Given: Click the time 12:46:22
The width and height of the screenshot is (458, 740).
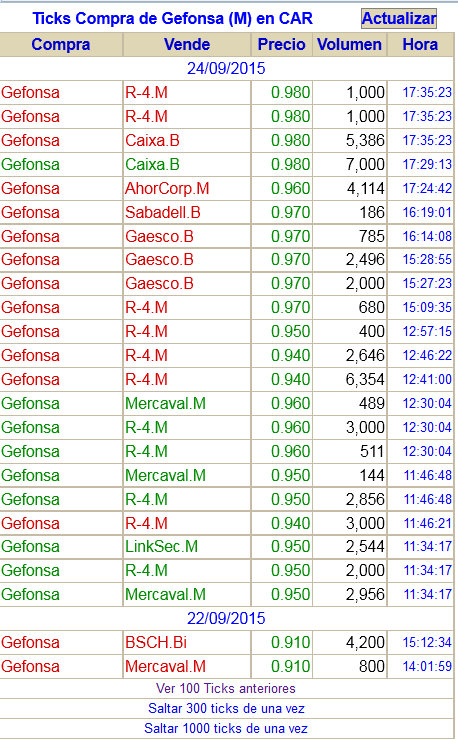Looking at the screenshot, I should point(427,355).
